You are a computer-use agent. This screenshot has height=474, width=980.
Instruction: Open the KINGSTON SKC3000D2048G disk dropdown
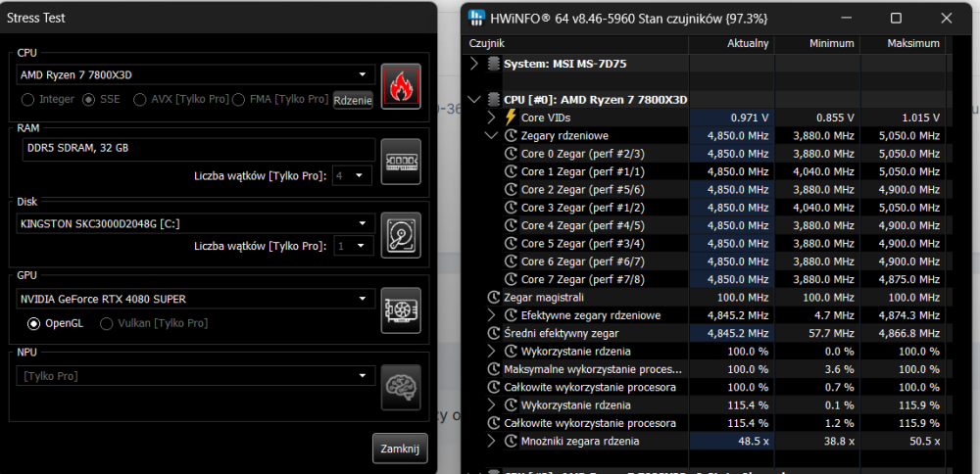point(196,223)
